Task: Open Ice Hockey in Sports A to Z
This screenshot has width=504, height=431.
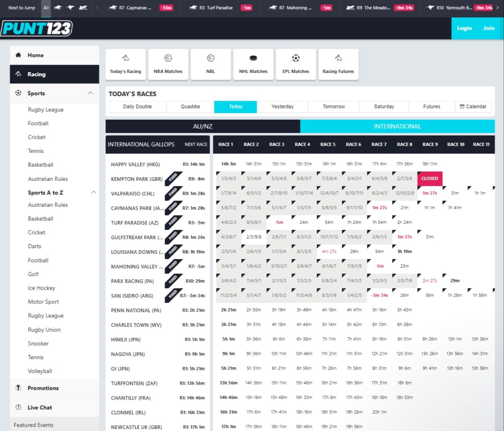Action: click(x=42, y=288)
